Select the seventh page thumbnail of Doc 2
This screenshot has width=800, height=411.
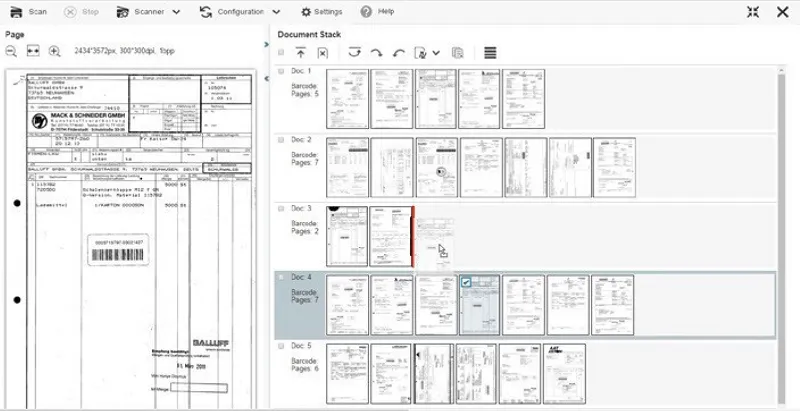[614, 167]
